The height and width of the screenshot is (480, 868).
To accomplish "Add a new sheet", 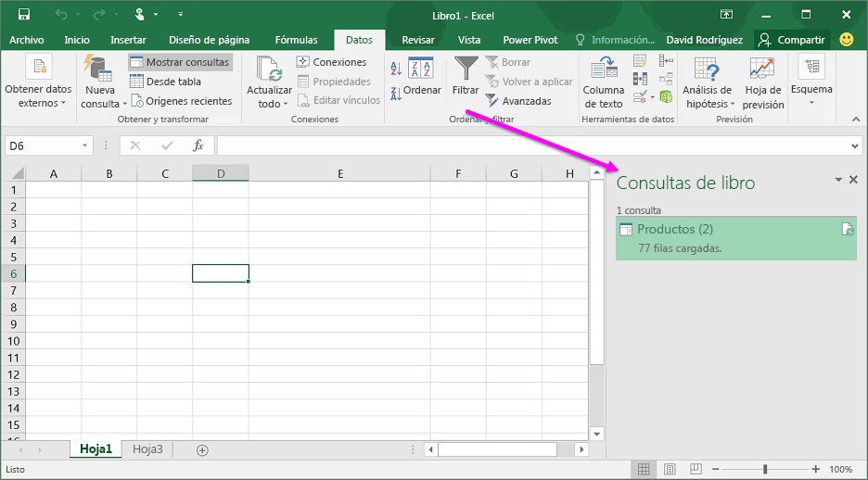I will (202, 450).
